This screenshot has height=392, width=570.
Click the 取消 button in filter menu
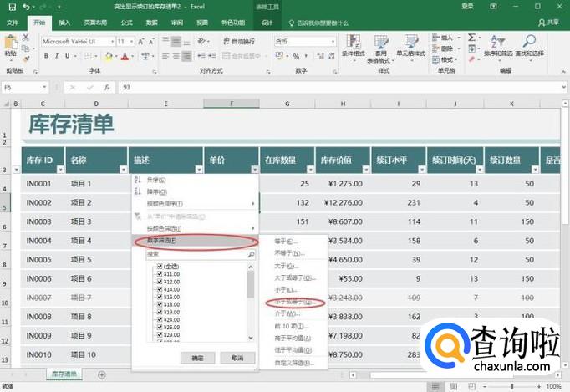(237, 357)
